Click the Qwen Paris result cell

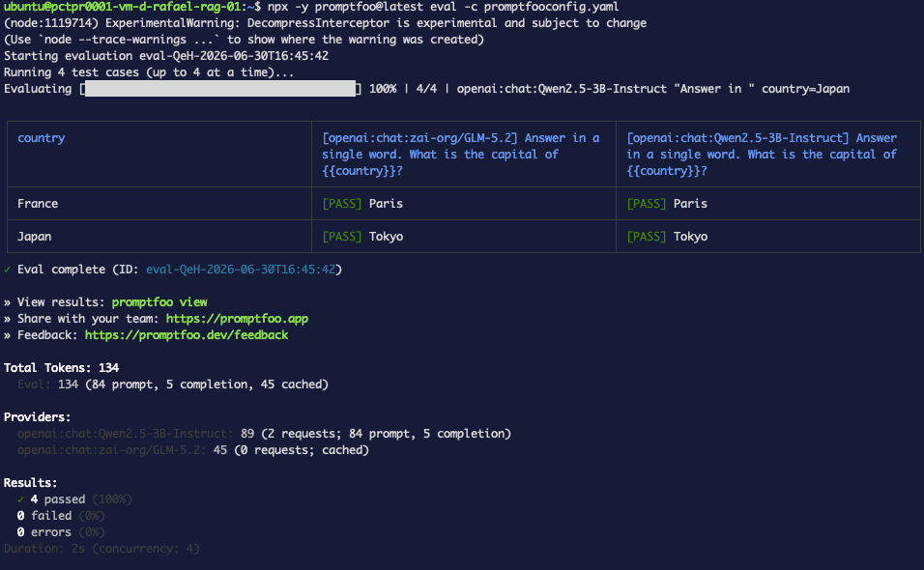click(767, 204)
